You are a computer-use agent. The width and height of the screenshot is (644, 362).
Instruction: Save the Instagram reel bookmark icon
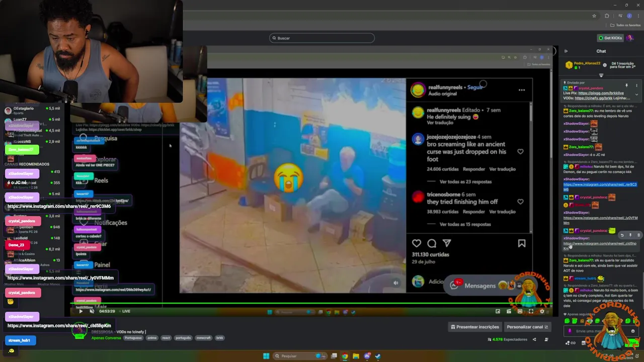522,243
